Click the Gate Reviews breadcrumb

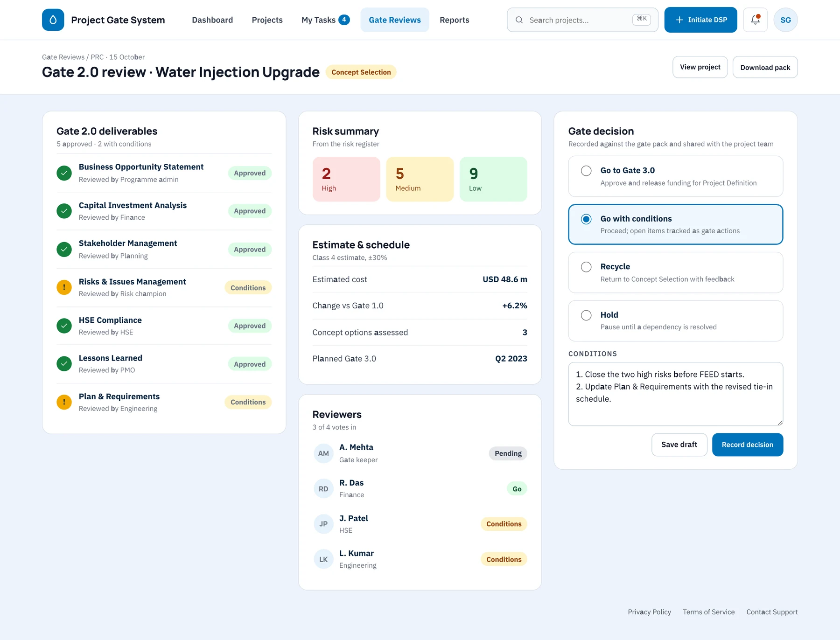63,57
